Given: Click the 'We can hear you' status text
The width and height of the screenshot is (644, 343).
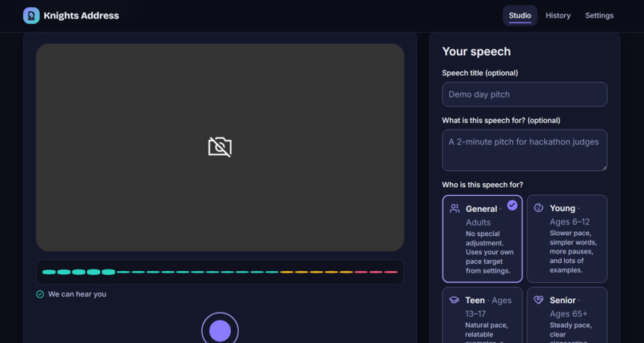Looking at the screenshot, I should coord(78,294).
